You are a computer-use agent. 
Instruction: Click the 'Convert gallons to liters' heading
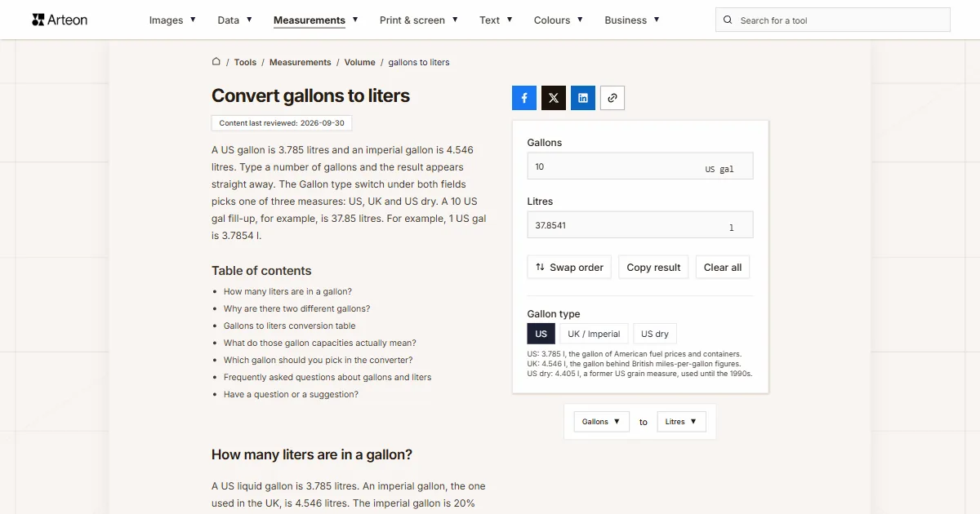pos(310,95)
